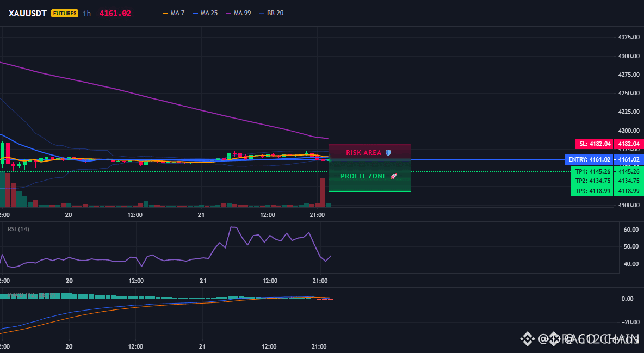Click date label 21 under MACD panel

pyautogui.click(x=202, y=346)
